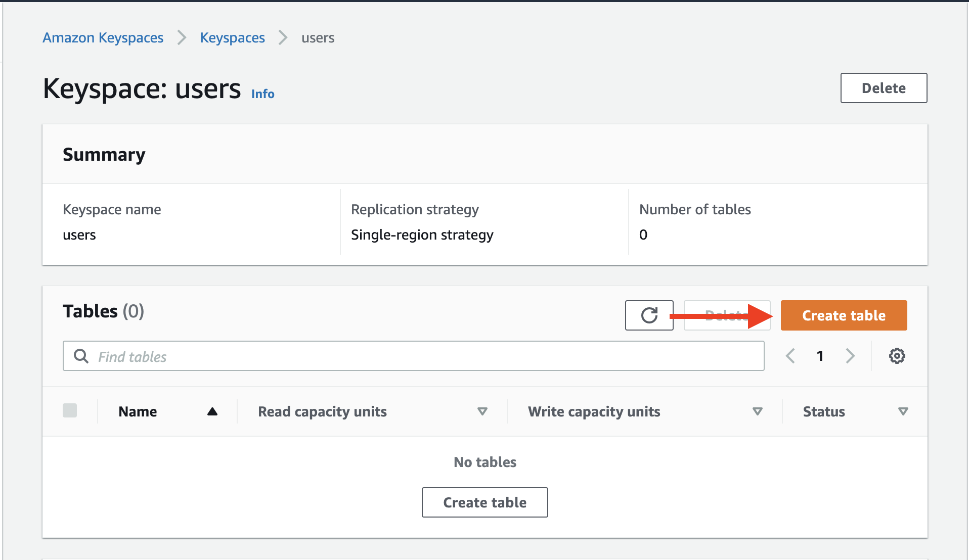Click the orange Create table button
The width and height of the screenshot is (969, 560).
pyautogui.click(x=844, y=315)
